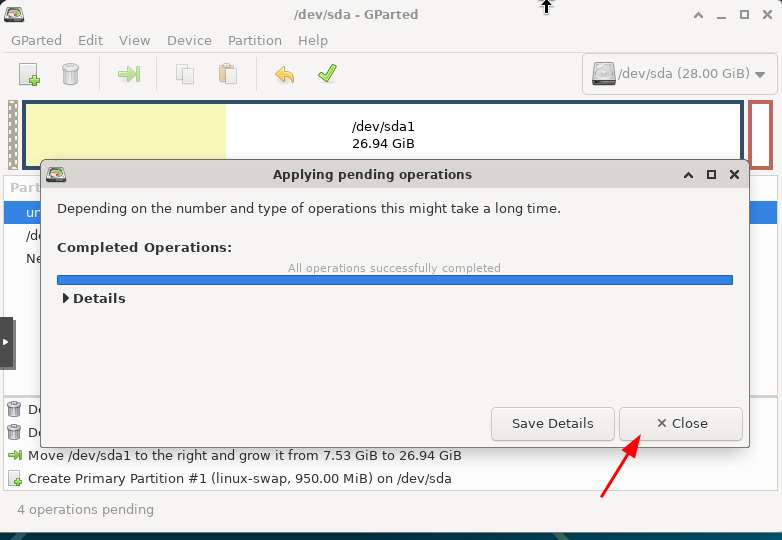Click the Copy partition toolbar icon
The image size is (782, 540).
click(185, 74)
